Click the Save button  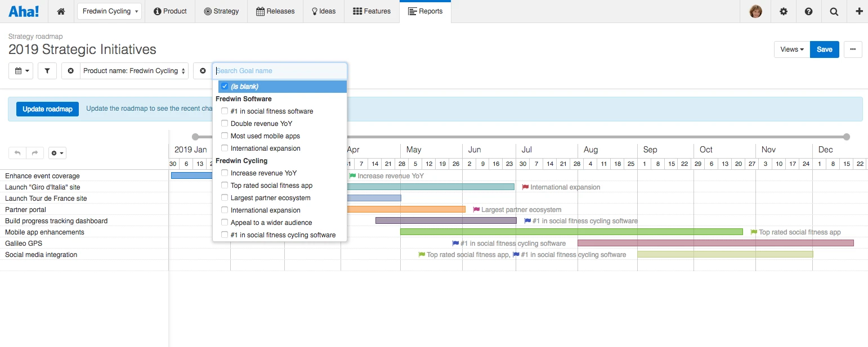[x=825, y=49]
